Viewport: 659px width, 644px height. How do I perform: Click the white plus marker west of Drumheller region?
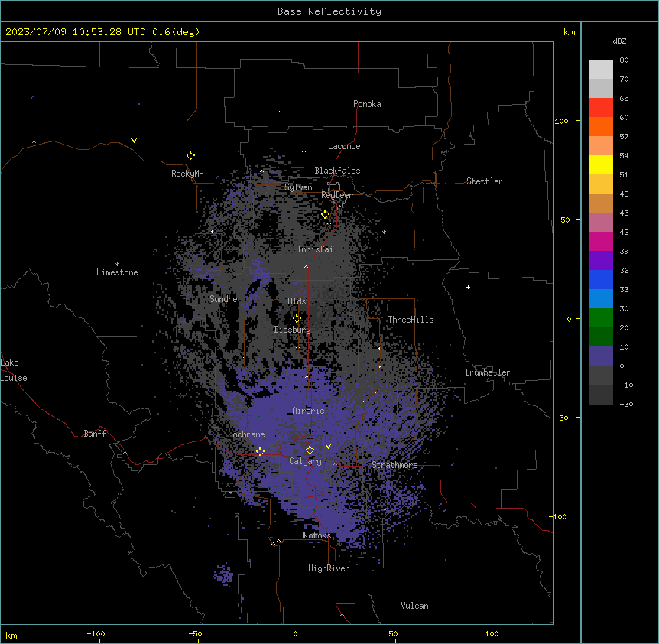tap(468, 287)
